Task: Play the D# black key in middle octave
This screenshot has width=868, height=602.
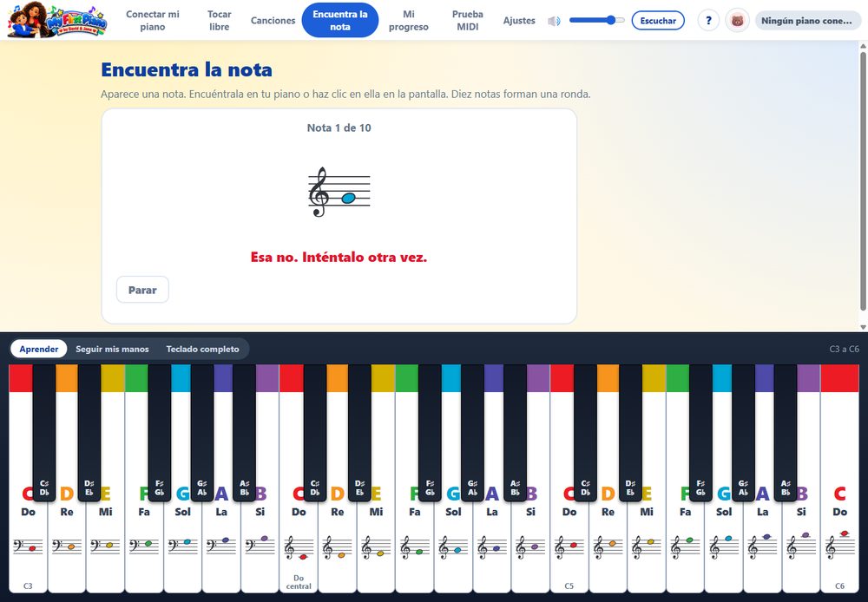Action: [x=360, y=432]
